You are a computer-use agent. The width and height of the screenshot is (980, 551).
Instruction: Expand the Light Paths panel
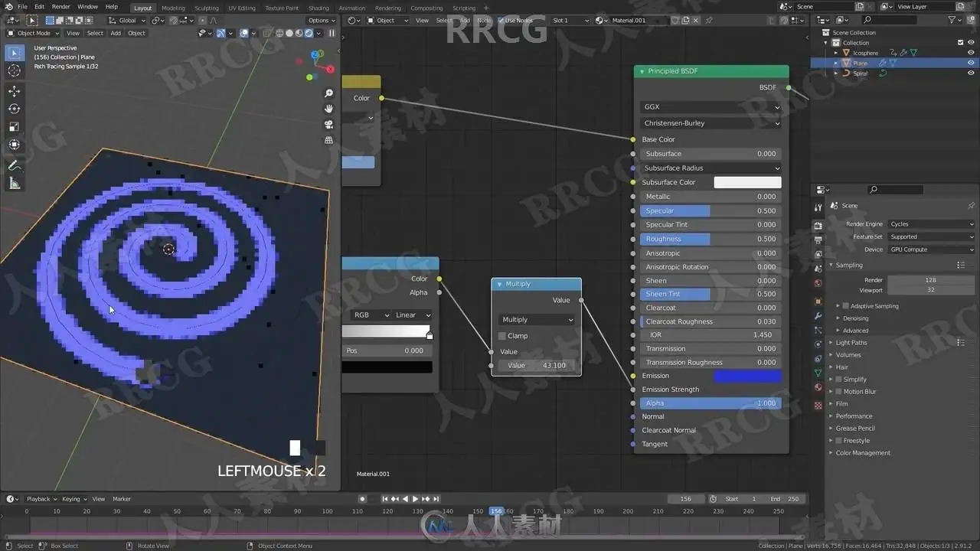851,343
